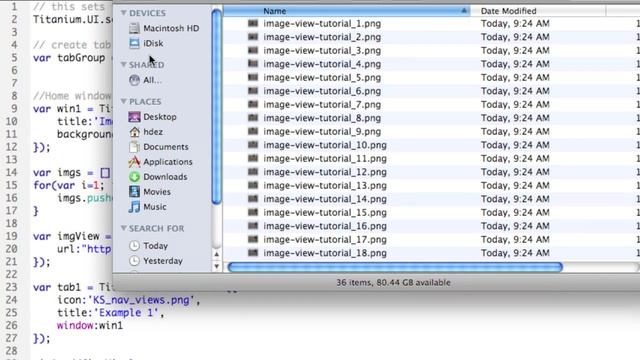The width and height of the screenshot is (640, 360).
Task: Click 'var tabGroup' on editor line 5
Action: coord(69,58)
